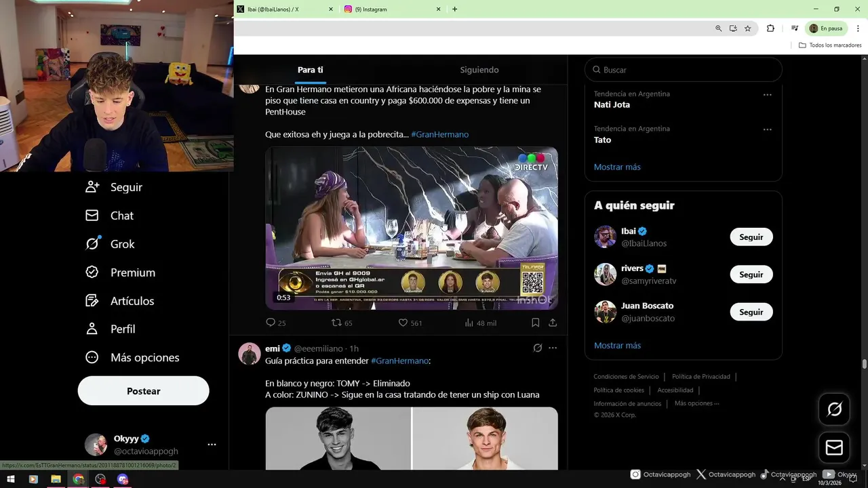Open File Explorer from taskbar

click(56, 479)
